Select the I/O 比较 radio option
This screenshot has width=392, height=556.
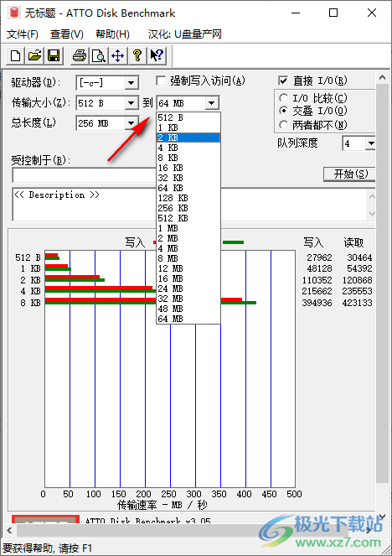click(x=283, y=97)
